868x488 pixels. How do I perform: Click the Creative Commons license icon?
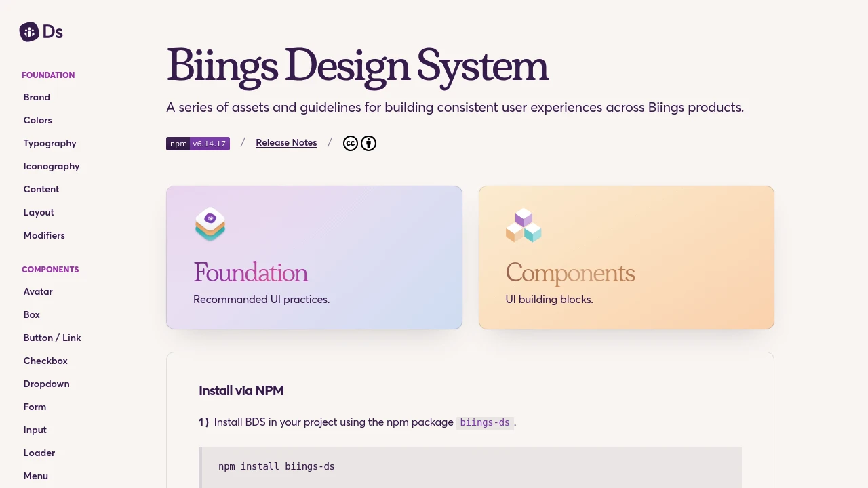(x=350, y=143)
